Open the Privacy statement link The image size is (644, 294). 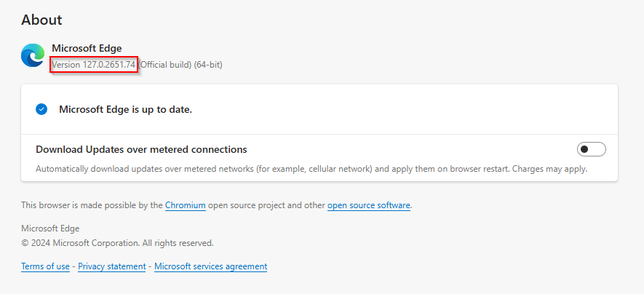(112, 266)
